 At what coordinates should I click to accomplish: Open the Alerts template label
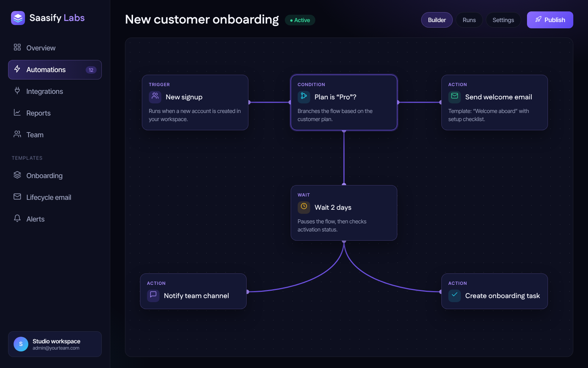point(35,219)
